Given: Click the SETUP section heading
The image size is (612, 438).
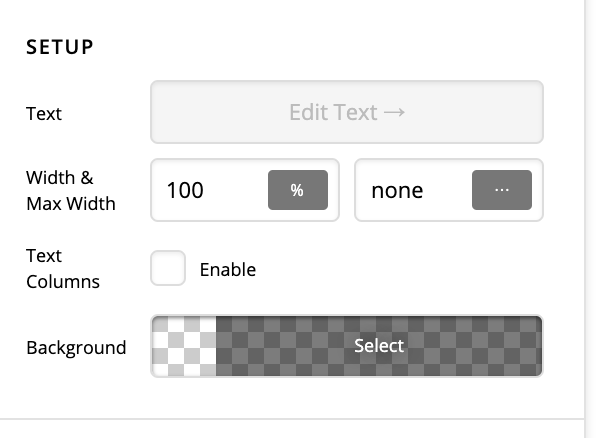Looking at the screenshot, I should 60,47.
